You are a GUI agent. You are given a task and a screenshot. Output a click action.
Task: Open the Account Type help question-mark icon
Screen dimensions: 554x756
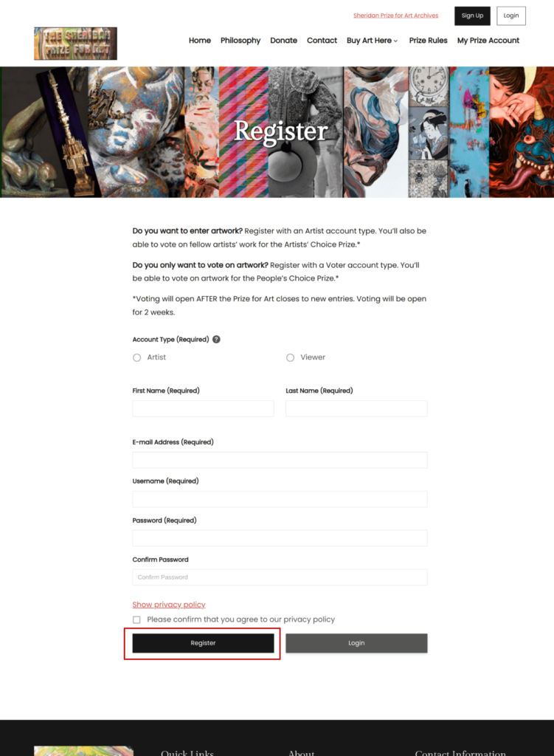pos(216,340)
